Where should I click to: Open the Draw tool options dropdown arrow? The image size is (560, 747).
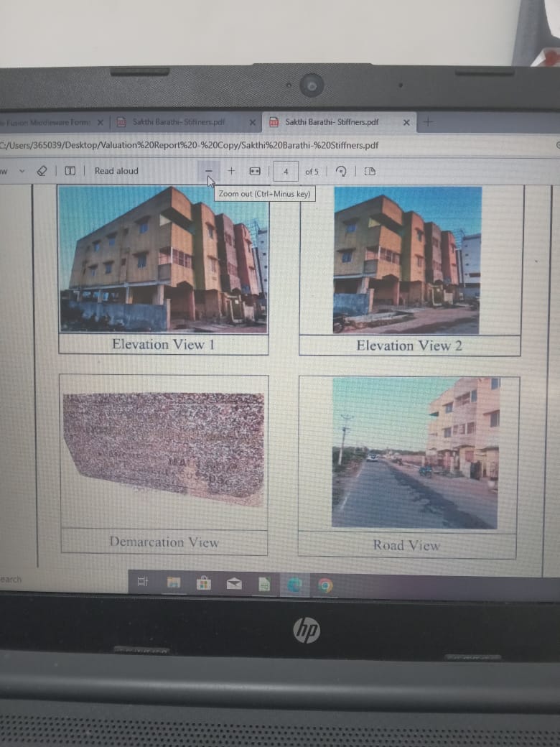pyautogui.click(x=22, y=171)
